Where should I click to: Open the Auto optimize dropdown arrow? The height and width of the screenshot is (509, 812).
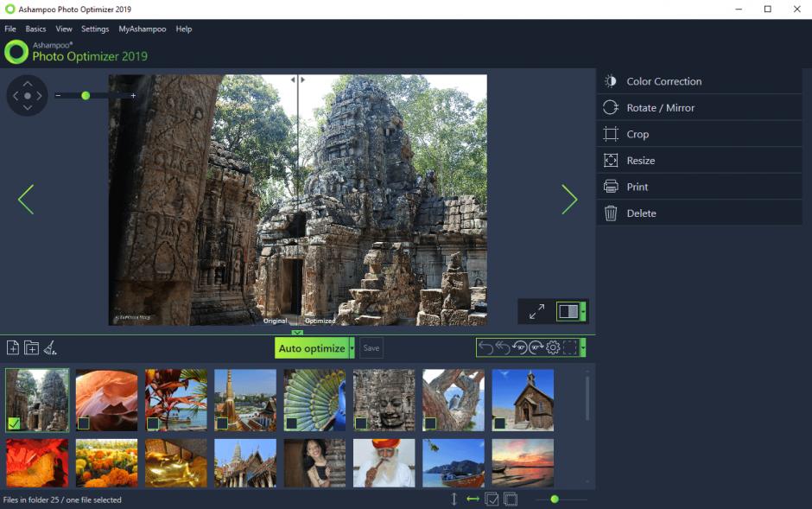coord(352,348)
